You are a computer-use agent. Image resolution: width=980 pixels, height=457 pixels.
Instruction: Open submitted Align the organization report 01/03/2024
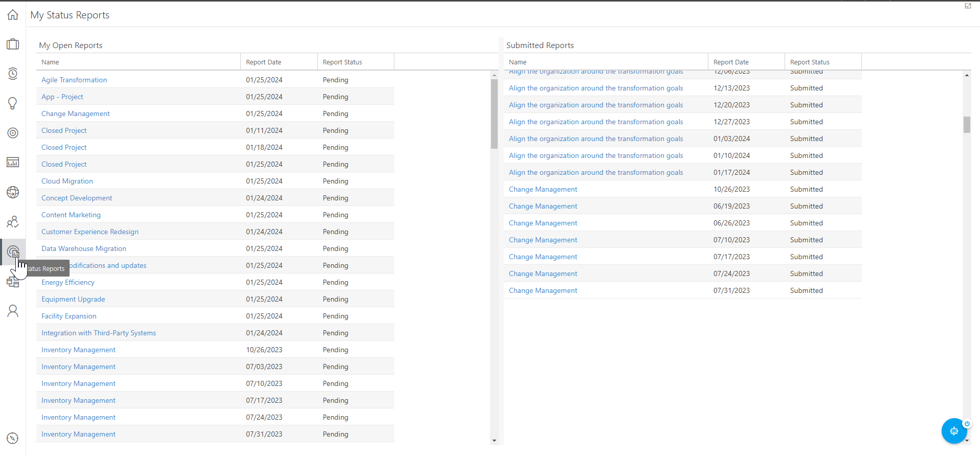point(596,139)
